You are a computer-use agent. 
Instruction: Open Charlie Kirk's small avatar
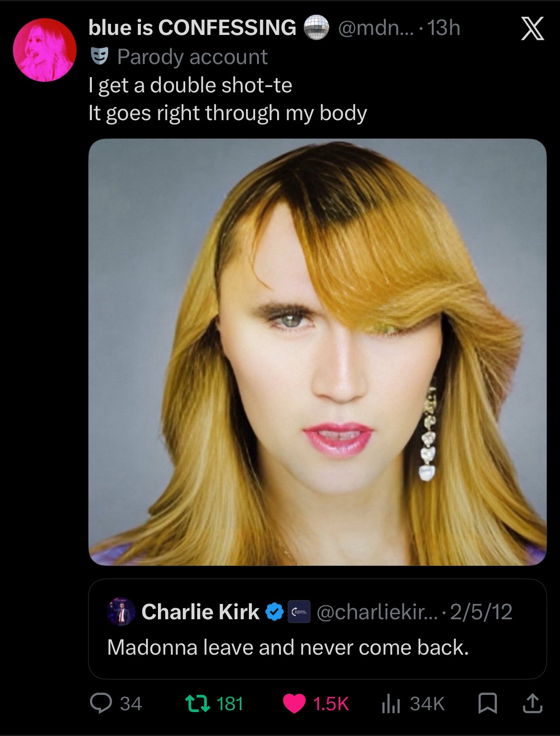(121, 612)
